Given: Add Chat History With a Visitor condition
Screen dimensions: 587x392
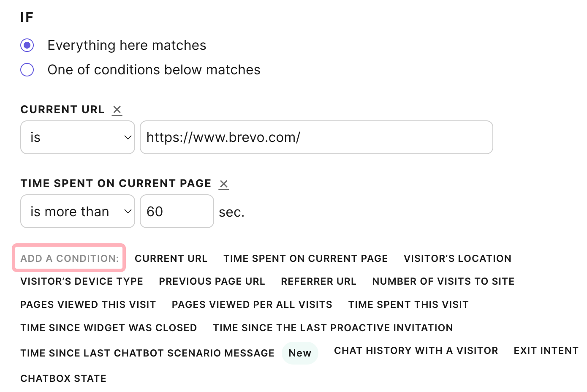Looking at the screenshot, I should pos(416,351).
